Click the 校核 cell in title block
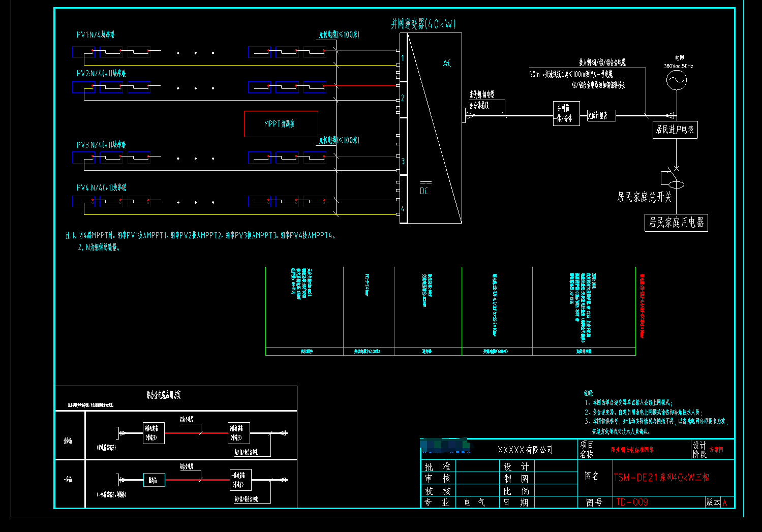The image size is (762, 532). (438, 490)
